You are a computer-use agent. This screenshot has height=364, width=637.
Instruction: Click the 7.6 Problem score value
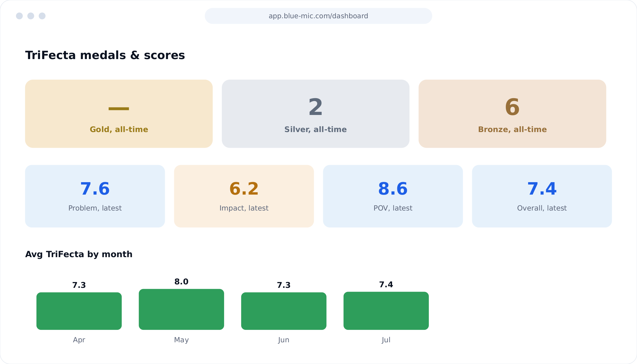[95, 189]
